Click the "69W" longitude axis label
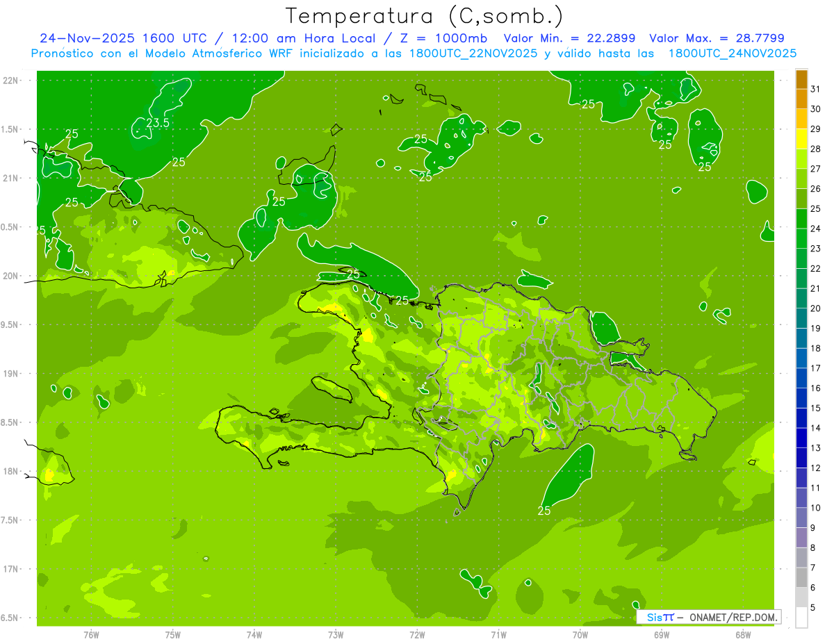This screenshot has width=834, height=644. click(x=662, y=635)
